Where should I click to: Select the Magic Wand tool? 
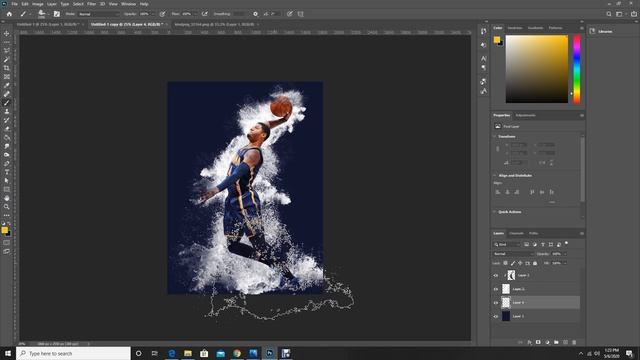(7, 60)
